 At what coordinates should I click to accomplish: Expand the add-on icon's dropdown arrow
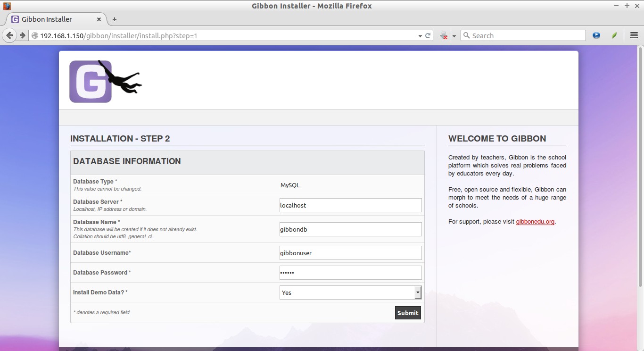(454, 36)
